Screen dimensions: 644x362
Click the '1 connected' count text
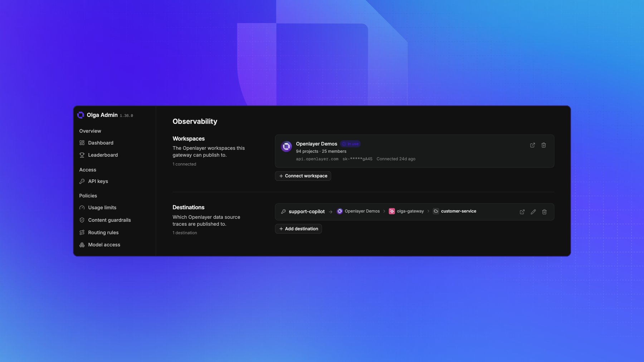click(184, 164)
